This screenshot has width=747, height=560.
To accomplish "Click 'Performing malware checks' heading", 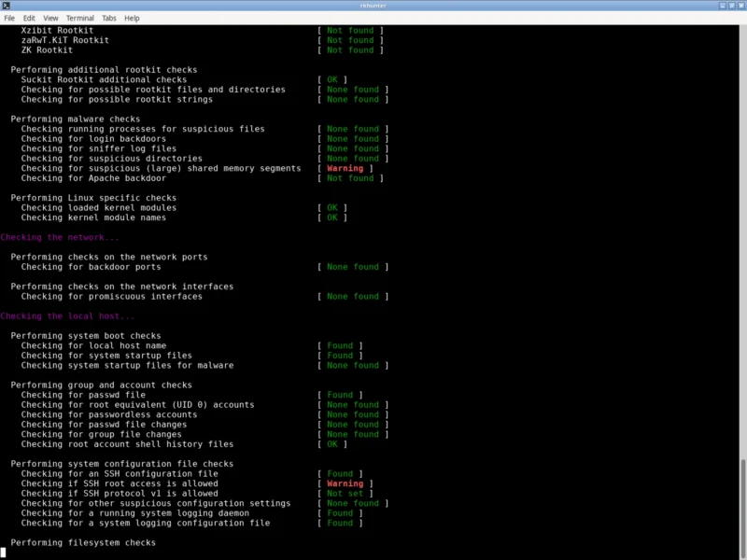I will click(76, 119).
